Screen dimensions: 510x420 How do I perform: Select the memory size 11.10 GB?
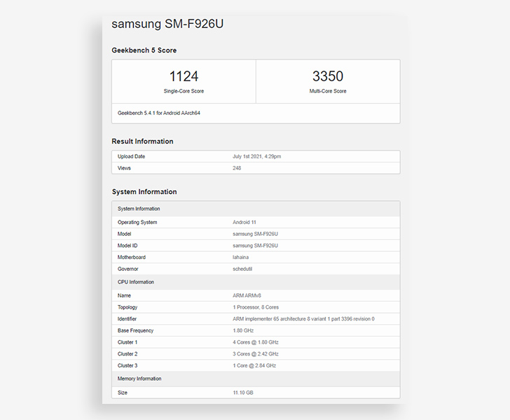[x=243, y=393]
